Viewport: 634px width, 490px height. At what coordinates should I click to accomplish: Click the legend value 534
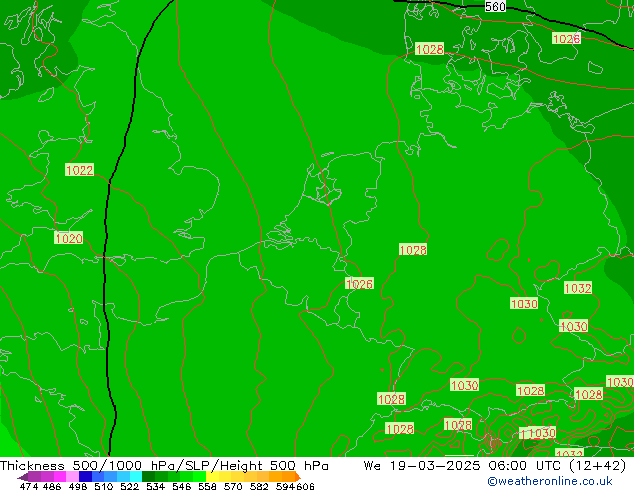(x=155, y=486)
